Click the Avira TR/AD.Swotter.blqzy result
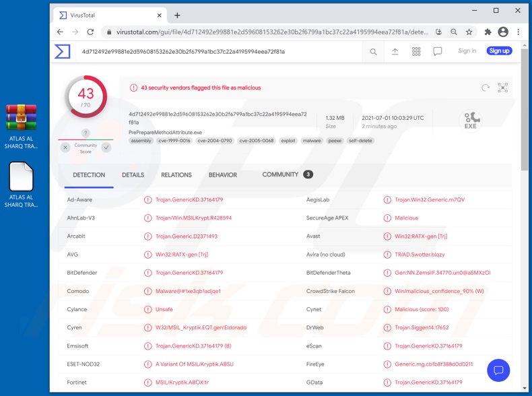The width and height of the screenshot is (532, 396). [x=420, y=255]
